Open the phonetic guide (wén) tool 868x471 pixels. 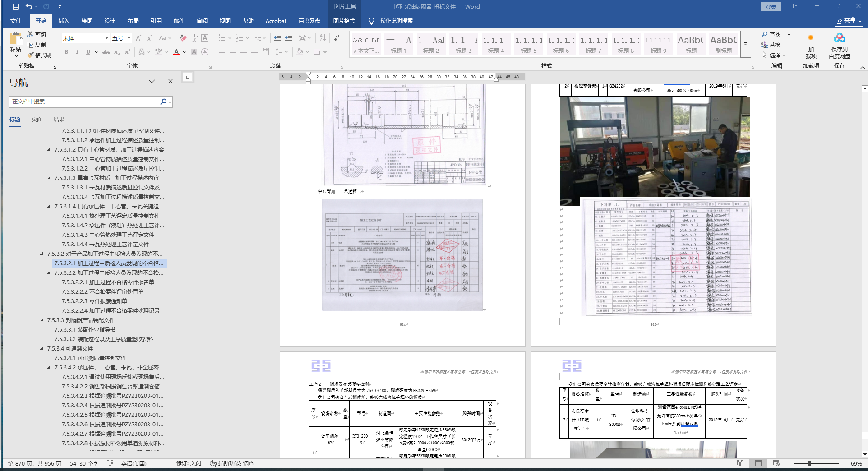(x=194, y=38)
